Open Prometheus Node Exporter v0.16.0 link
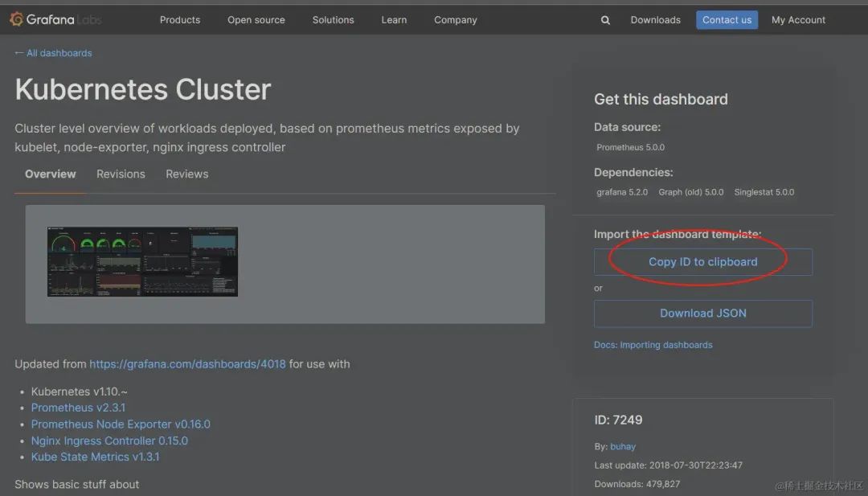868x496 pixels. pos(121,424)
